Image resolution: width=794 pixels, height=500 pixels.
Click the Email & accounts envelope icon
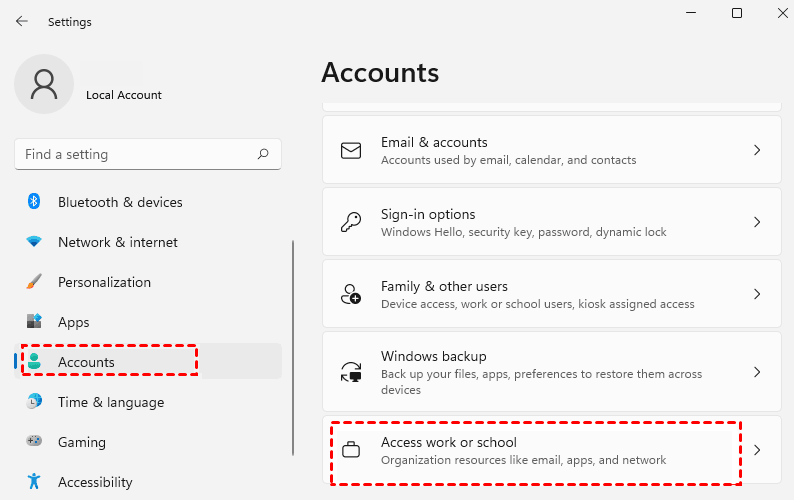click(351, 150)
